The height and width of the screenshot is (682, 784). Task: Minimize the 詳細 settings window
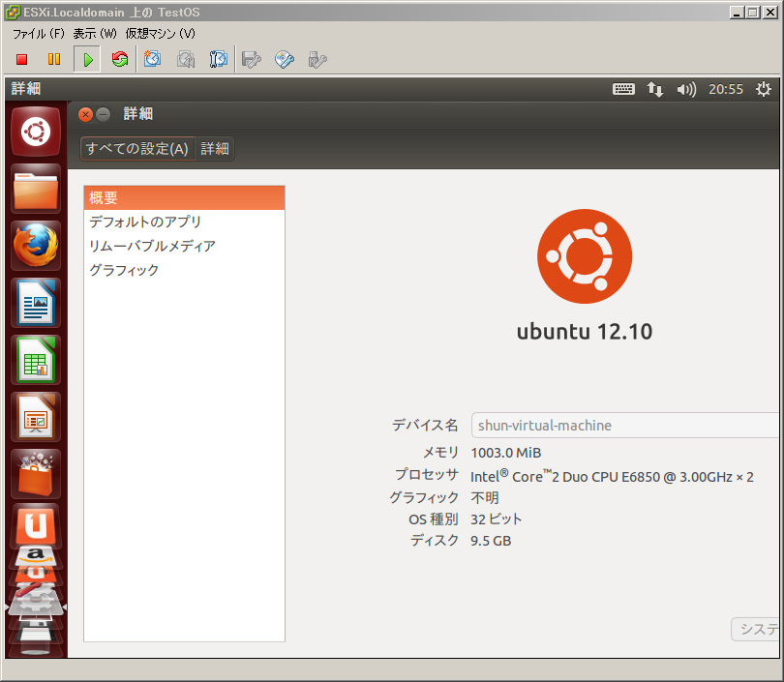point(103,114)
